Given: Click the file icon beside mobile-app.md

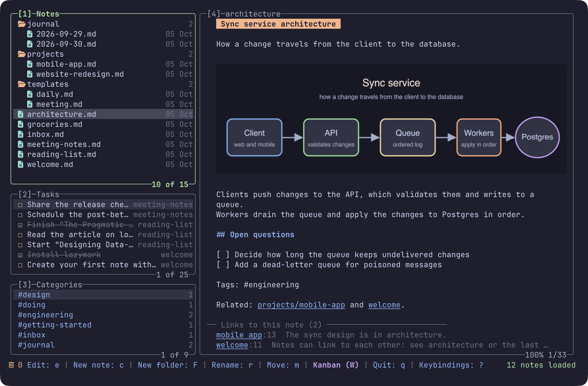Looking at the screenshot, I should [30, 64].
